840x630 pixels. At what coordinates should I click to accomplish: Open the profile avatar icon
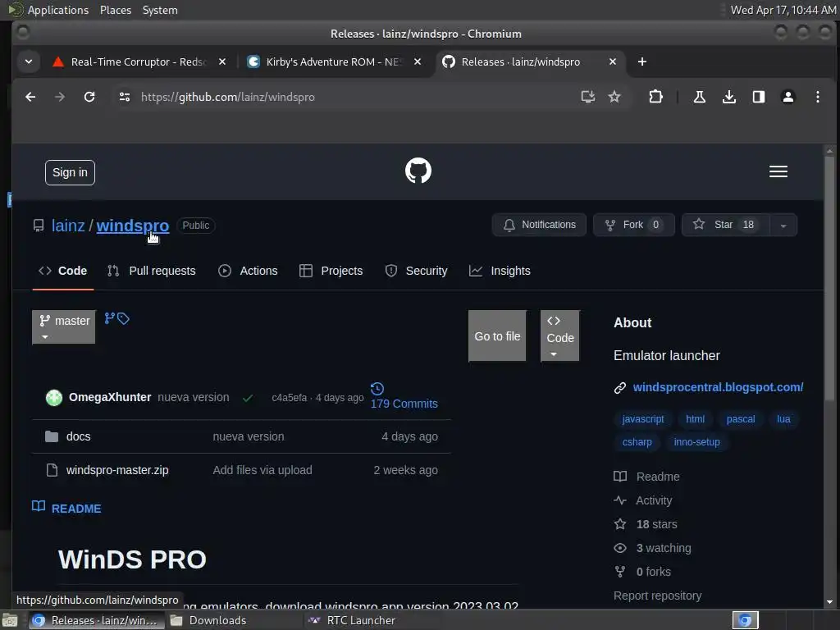click(788, 97)
